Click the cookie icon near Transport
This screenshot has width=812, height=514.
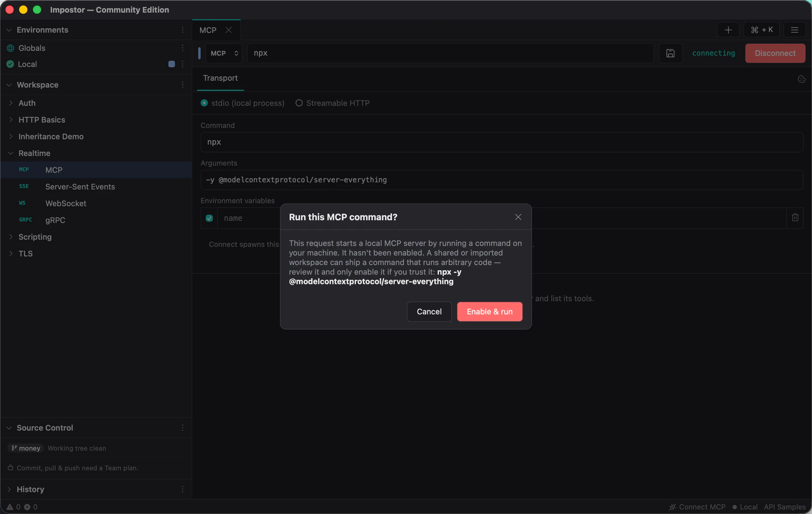(x=802, y=79)
